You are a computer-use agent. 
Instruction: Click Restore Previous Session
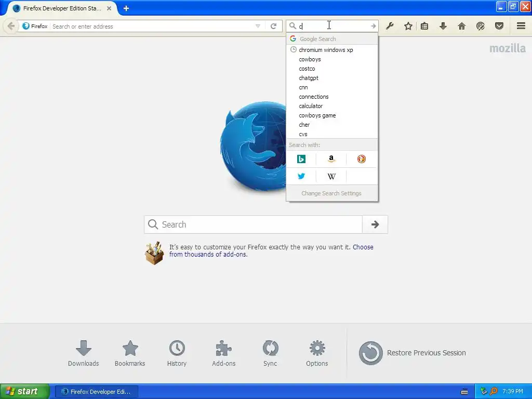[x=412, y=353]
